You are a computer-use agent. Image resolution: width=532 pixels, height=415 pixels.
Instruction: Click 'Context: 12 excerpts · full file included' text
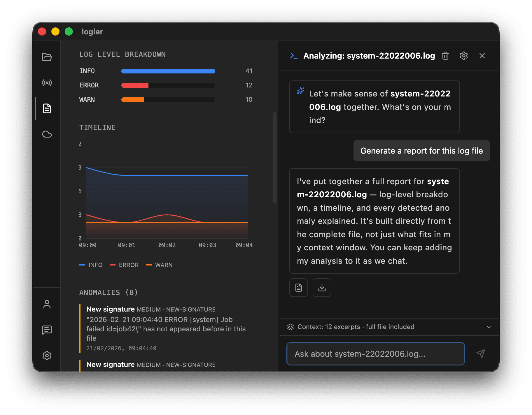(356, 327)
